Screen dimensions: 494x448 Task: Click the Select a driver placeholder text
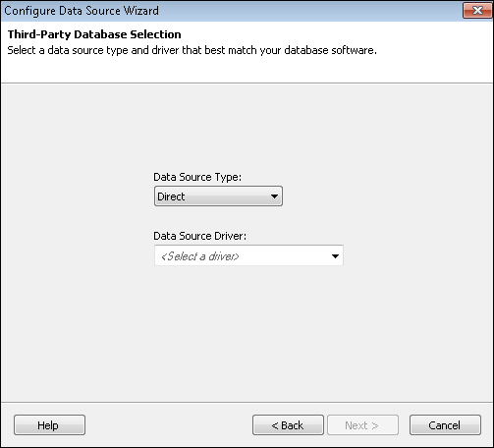[x=200, y=256]
